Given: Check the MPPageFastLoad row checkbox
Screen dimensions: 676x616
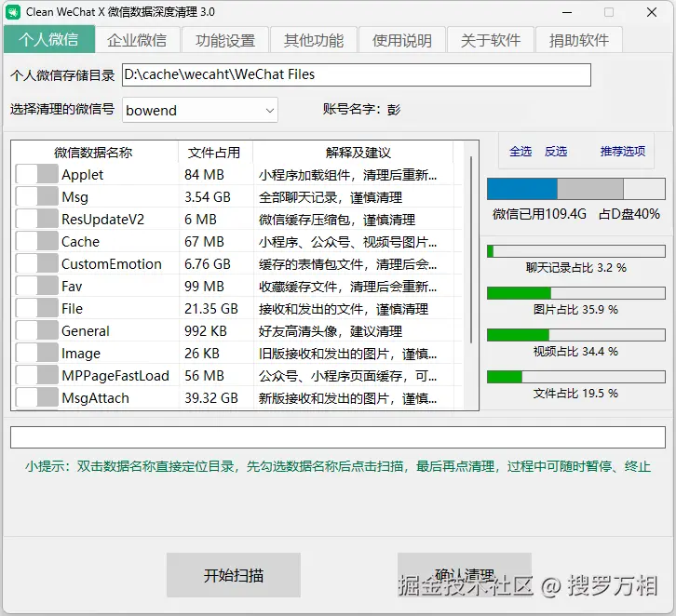Looking at the screenshot, I should [x=36, y=376].
